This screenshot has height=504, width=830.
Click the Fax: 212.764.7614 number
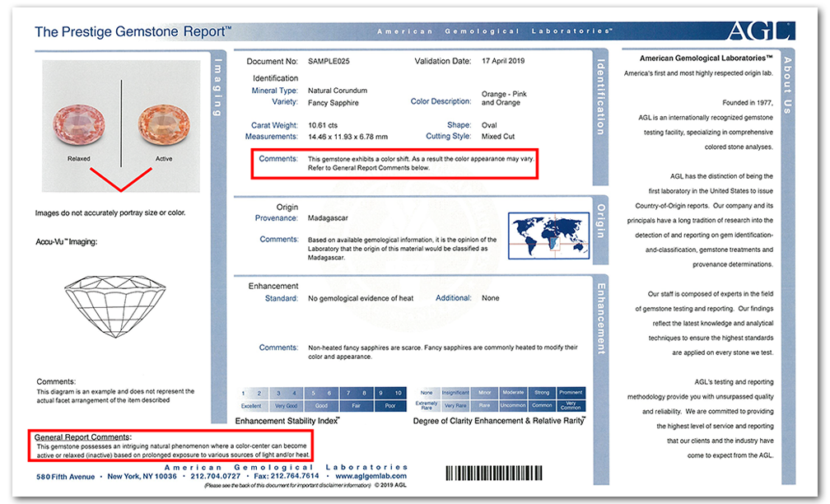(x=287, y=476)
